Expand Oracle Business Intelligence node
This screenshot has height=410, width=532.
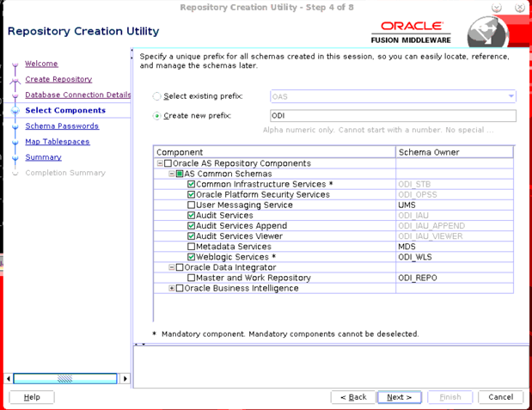point(172,288)
